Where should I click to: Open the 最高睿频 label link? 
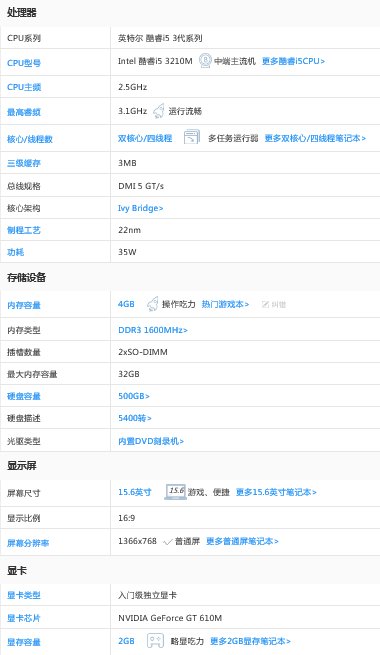pos(24,112)
